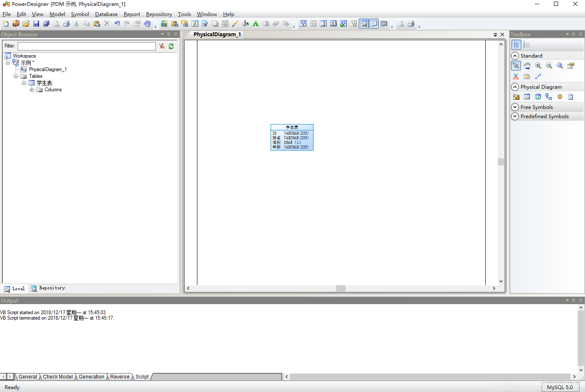Click the Print toolbar icon next to Print Preview
This screenshot has height=392, width=585.
[x=66, y=24]
